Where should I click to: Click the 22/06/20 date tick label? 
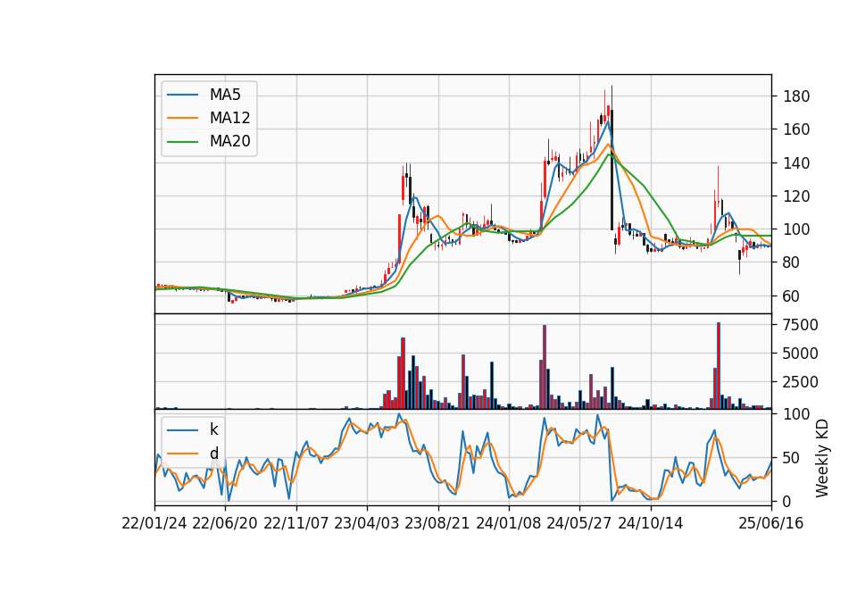(225, 524)
